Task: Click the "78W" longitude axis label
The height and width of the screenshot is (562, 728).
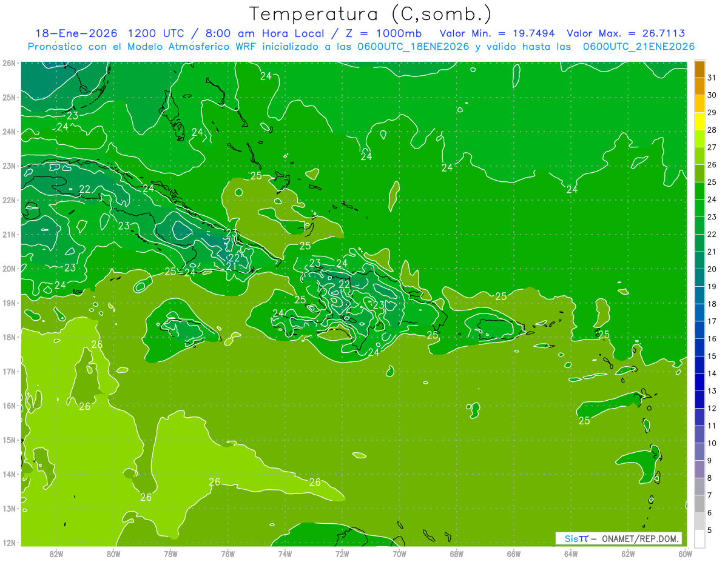Action: [170, 553]
